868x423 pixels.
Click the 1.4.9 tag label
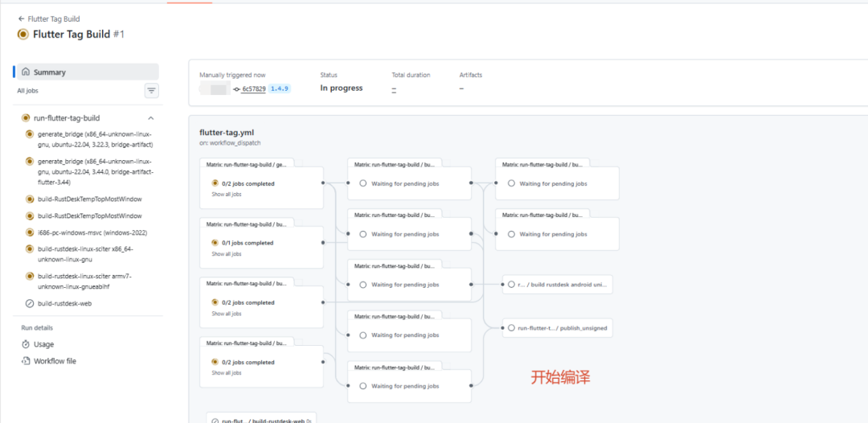click(x=280, y=88)
